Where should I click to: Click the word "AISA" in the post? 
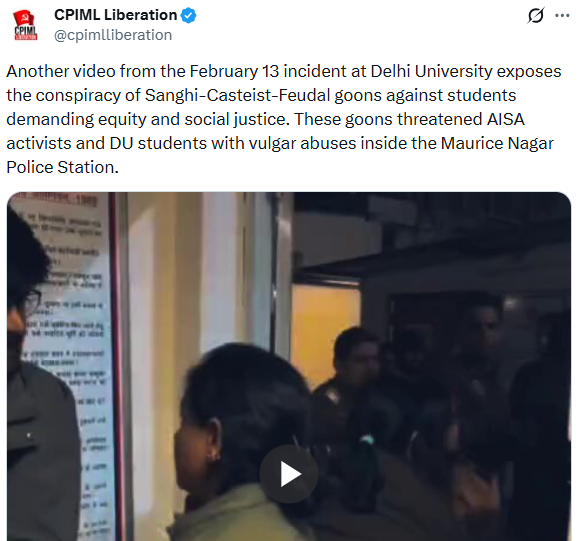pos(506,119)
